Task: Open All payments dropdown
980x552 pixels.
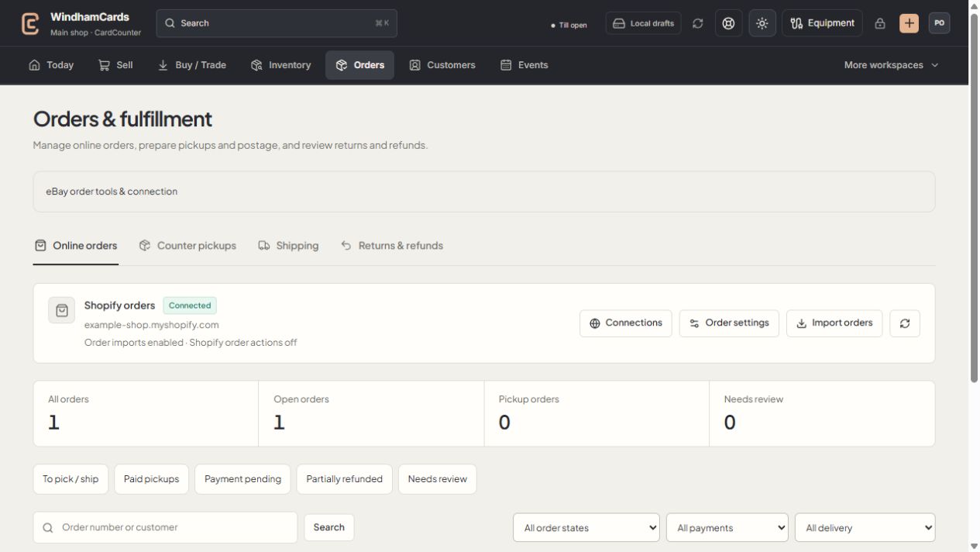Action: pyautogui.click(x=727, y=528)
